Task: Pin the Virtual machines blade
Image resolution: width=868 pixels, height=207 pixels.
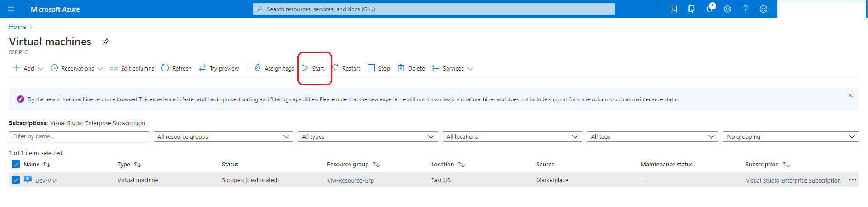Action: pyautogui.click(x=106, y=42)
